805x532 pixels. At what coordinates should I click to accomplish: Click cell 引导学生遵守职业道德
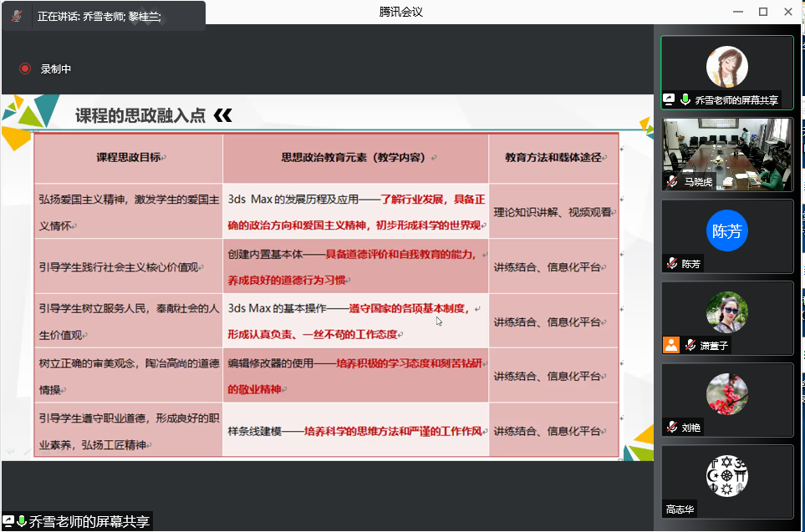(129, 431)
